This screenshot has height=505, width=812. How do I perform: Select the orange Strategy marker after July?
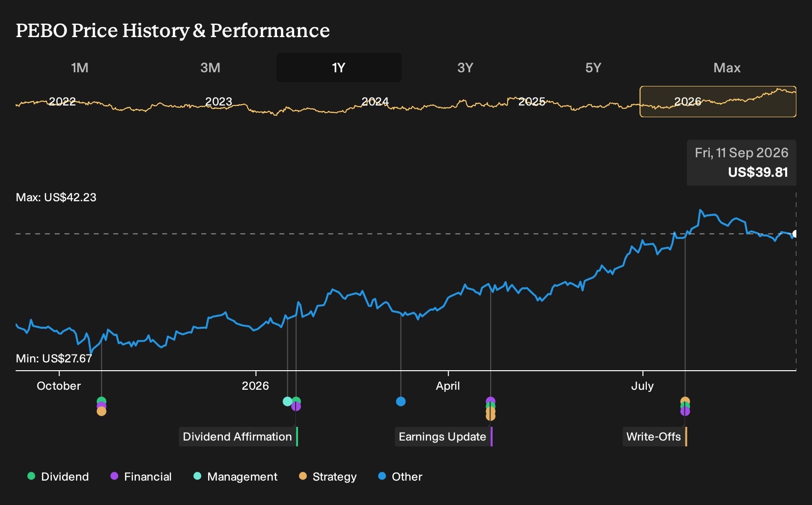coord(685,400)
